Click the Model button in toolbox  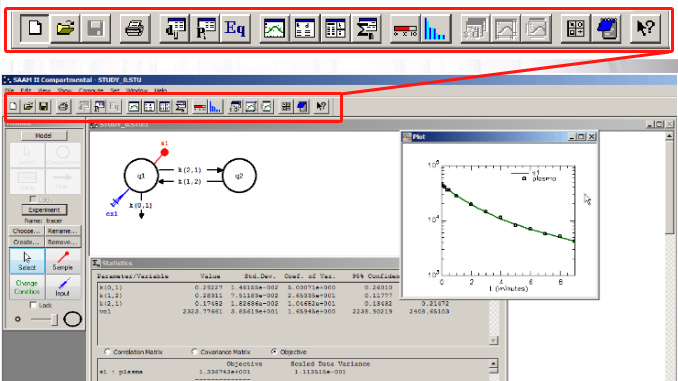(x=44, y=135)
